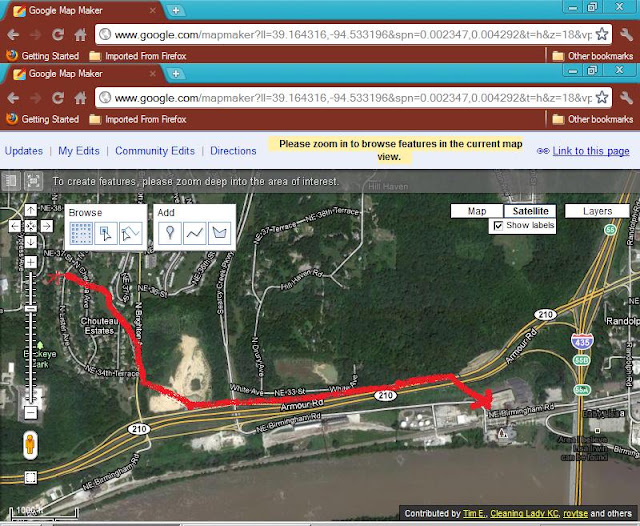Image resolution: width=640 pixels, height=526 pixels.
Task: Open wrench menu in lower browser window
Action: click(626, 98)
